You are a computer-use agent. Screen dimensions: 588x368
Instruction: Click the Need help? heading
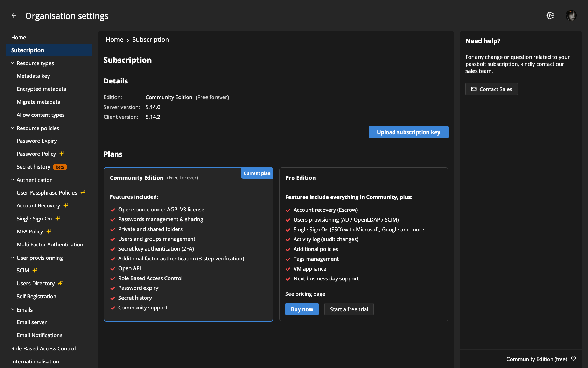coord(483,41)
